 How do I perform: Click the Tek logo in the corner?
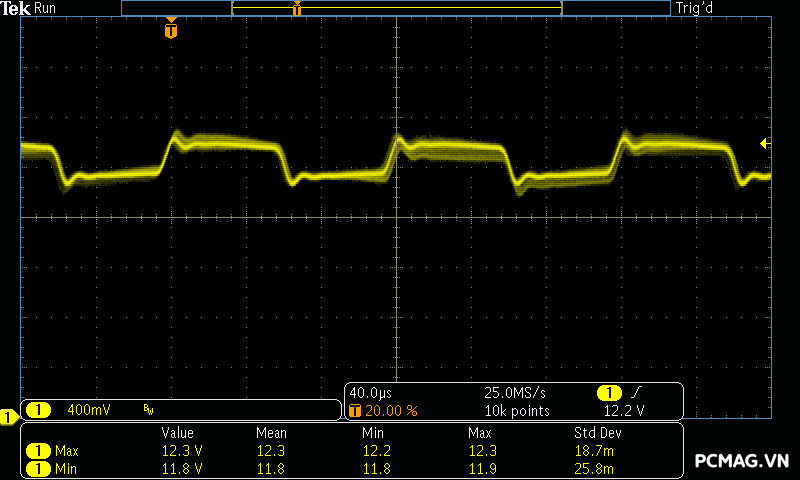(17, 8)
